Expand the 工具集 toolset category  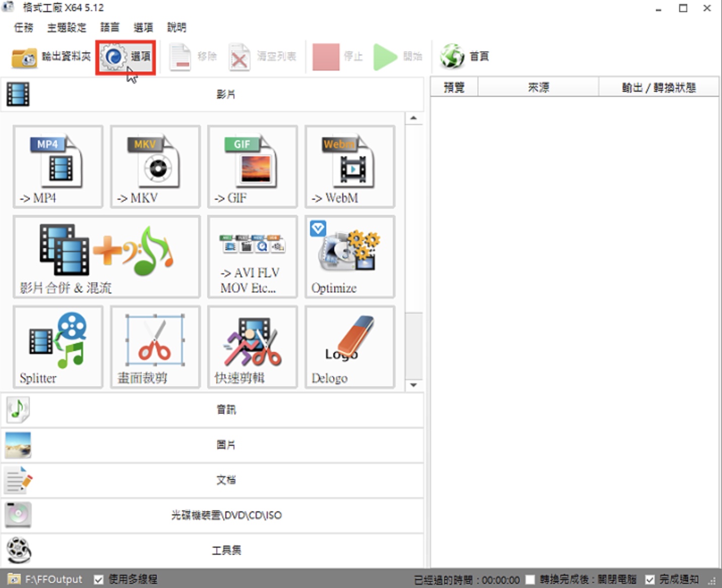pos(212,550)
